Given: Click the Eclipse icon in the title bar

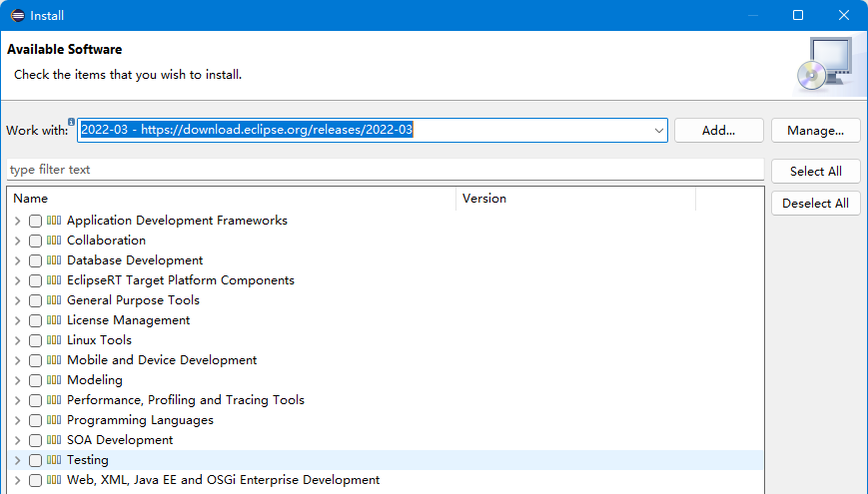Looking at the screenshot, I should pos(17,15).
